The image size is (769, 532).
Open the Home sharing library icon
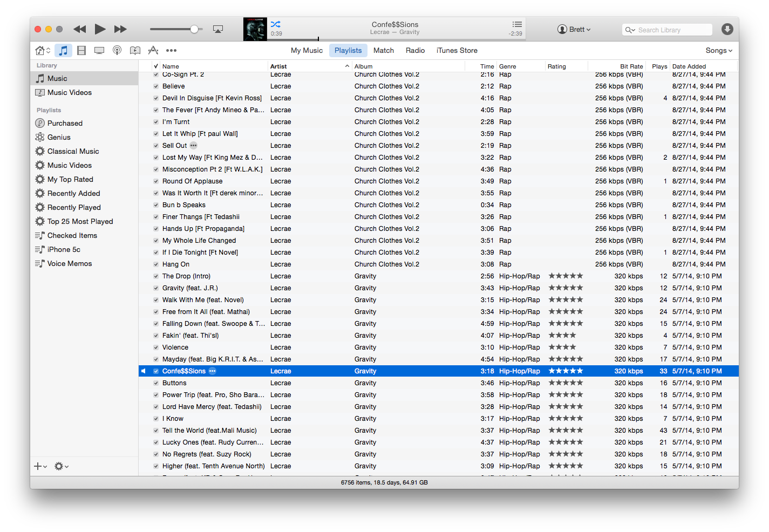point(43,50)
